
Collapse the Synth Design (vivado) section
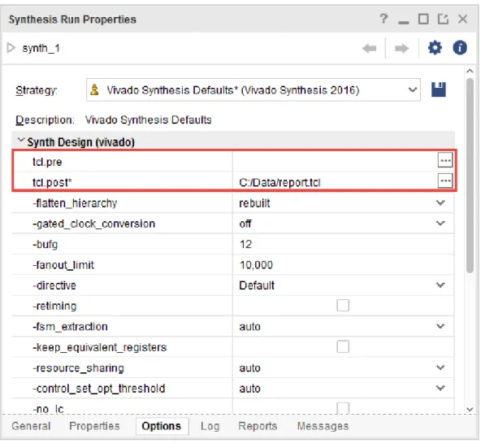coord(21,141)
